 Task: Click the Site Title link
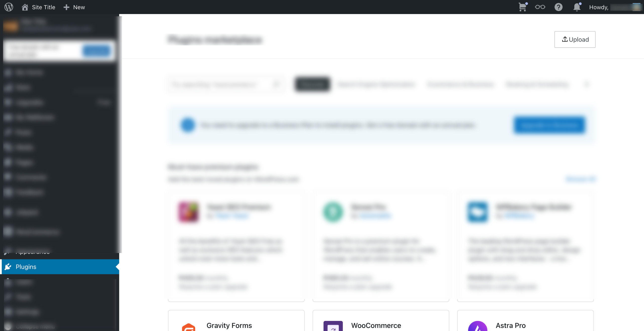coord(44,7)
